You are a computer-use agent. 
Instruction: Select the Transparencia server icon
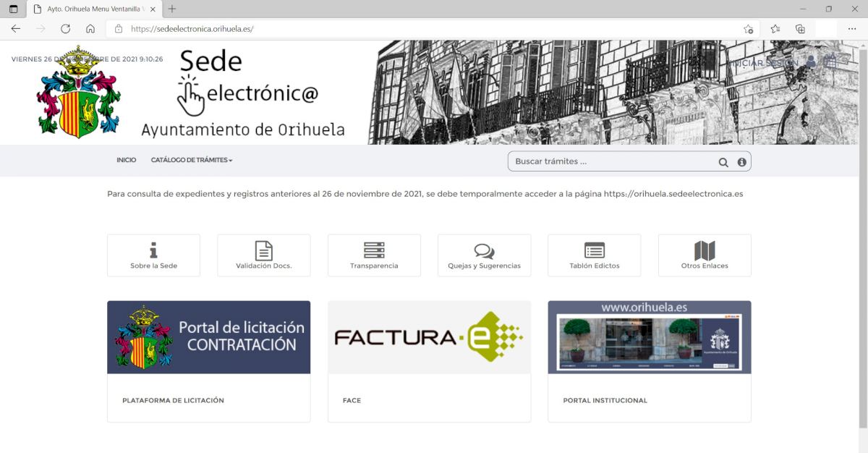[x=374, y=250]
